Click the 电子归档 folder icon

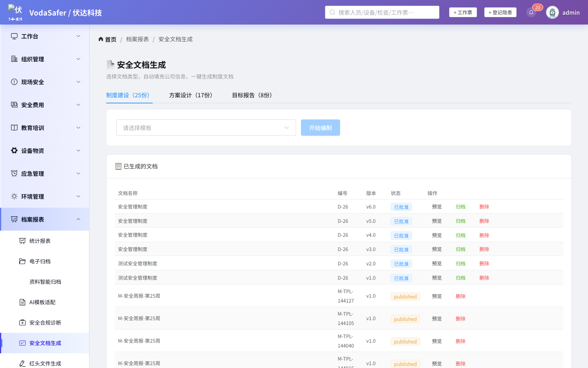coord(22,261)
